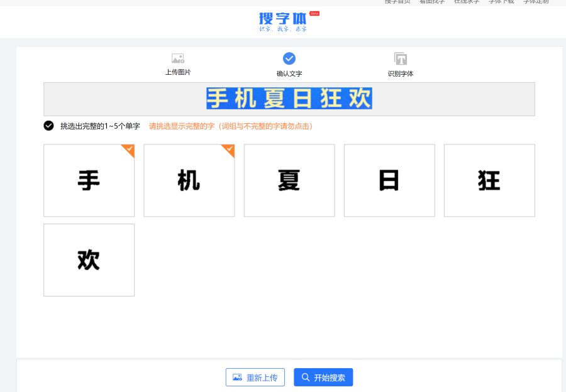This screenshot has width=566, height=392.
Task: Click the 确认文字 blue checkmark step icon
Action: (x=289, y=58)
